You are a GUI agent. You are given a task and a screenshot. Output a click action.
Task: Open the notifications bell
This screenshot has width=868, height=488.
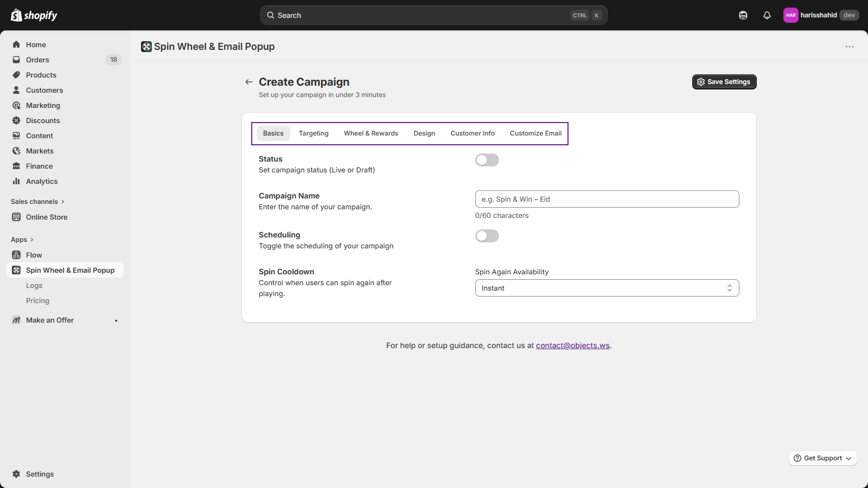tap(767, 15)
